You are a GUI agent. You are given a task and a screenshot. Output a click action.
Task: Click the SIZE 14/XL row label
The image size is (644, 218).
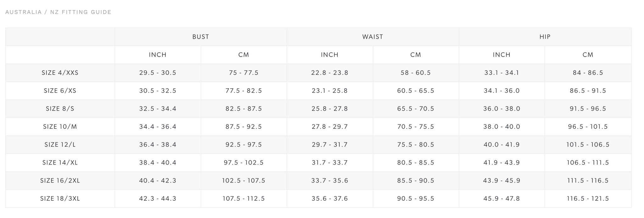(60, 163)
